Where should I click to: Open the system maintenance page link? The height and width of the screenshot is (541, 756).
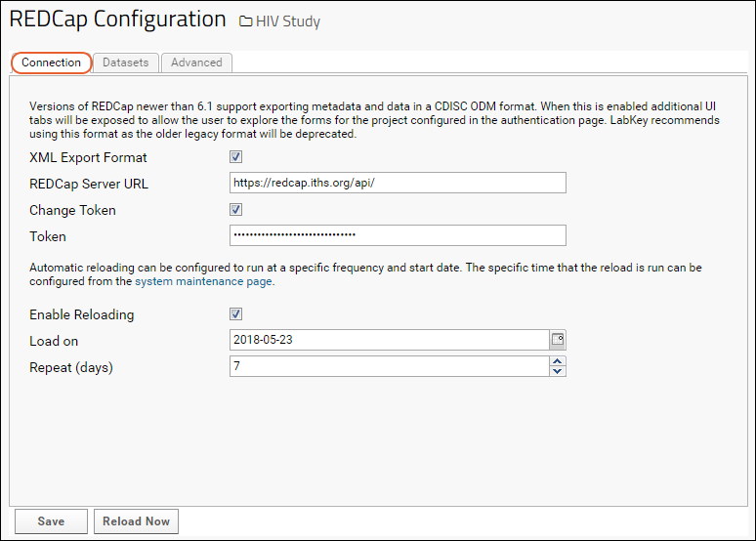[203, 281]
